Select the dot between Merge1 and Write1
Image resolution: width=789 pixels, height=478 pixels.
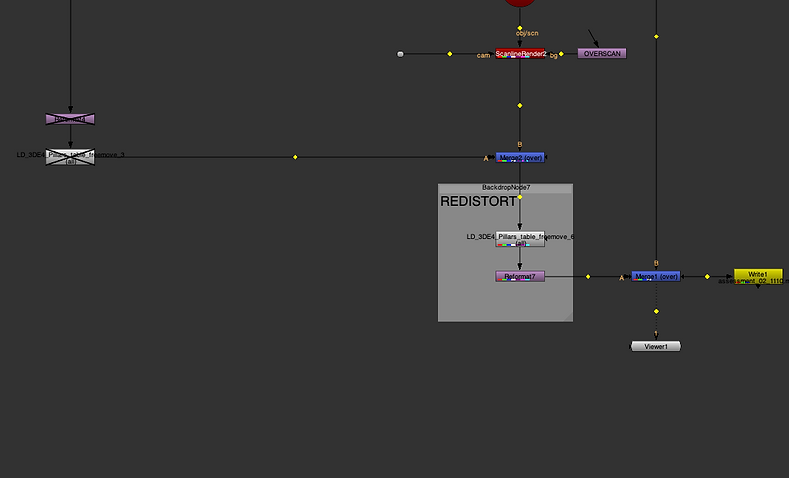707,277
